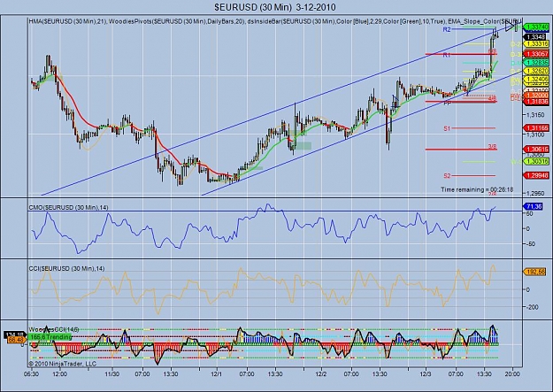Click the WoodiesPivots indicator label at top
Image resolution: width=553 pixels, height=392 pixels.
[176, 21]
